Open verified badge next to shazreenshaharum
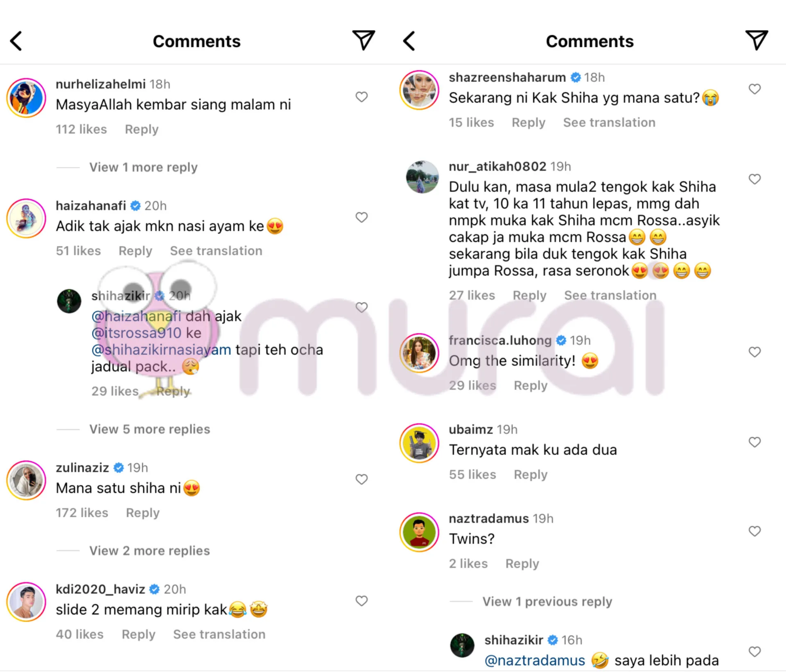 [576, 77]
